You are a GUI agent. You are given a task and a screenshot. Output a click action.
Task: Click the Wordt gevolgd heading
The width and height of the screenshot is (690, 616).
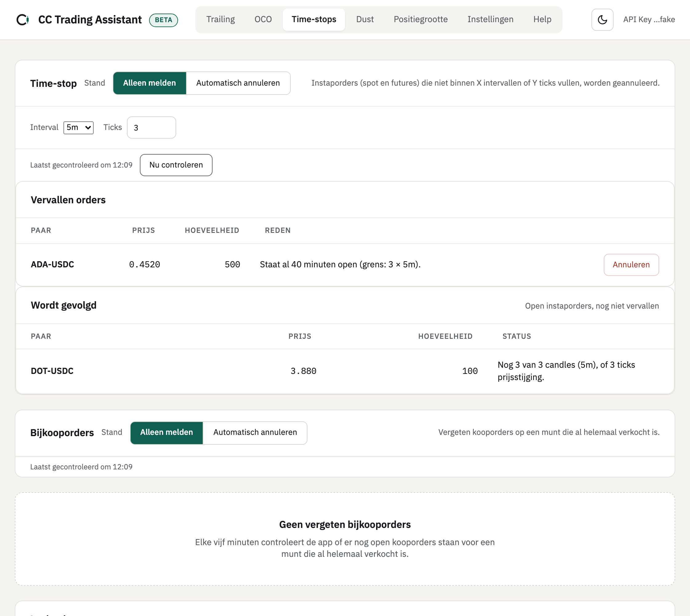(x=63, y=305)
